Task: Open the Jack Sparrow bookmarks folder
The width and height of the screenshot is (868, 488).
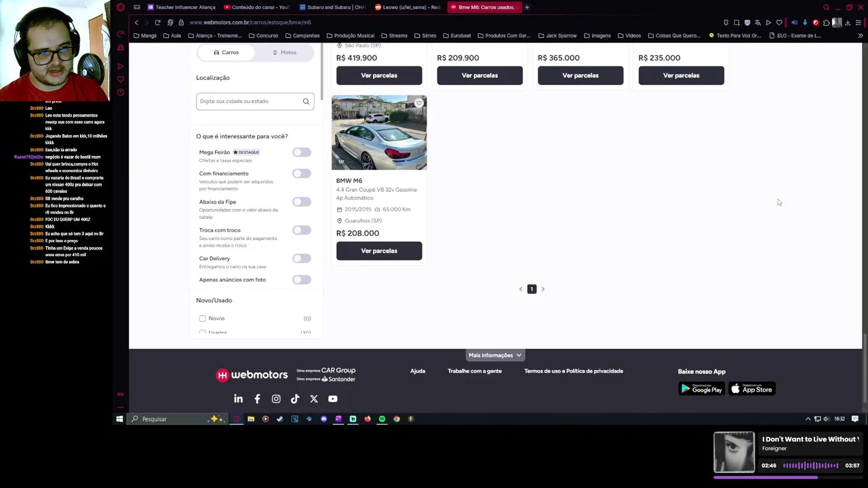Action: pyautogui.click(x=557, y=36)
